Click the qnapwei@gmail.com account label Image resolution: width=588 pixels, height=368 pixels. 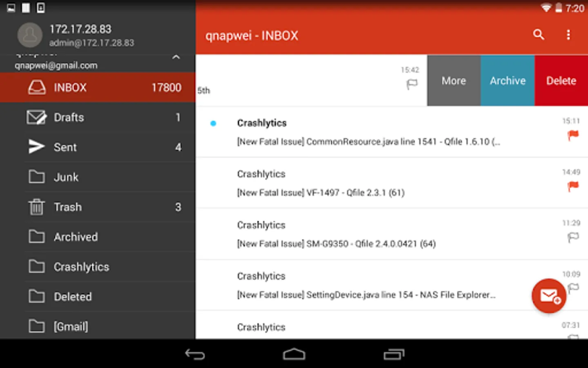(56, 65)
